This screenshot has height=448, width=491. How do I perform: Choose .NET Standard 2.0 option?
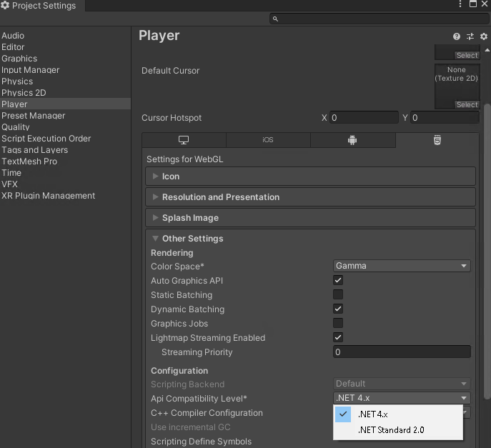pos(398,430)
